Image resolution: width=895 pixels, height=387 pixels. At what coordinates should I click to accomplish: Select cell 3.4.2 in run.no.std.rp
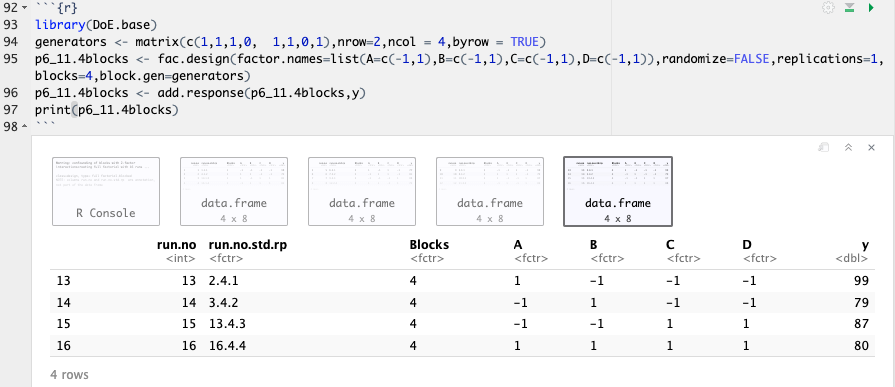pyautogui.click(x=223, y=302)
